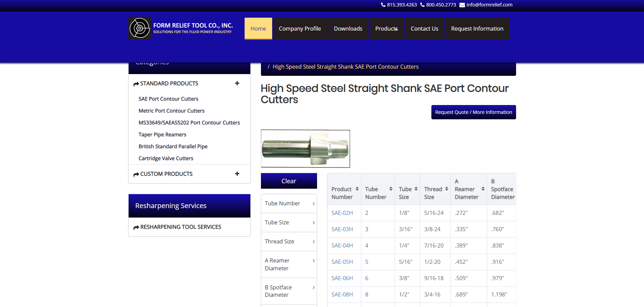Open the Downloads section
644x307 pixels.
pyautogui.click(x=348, y=29)
